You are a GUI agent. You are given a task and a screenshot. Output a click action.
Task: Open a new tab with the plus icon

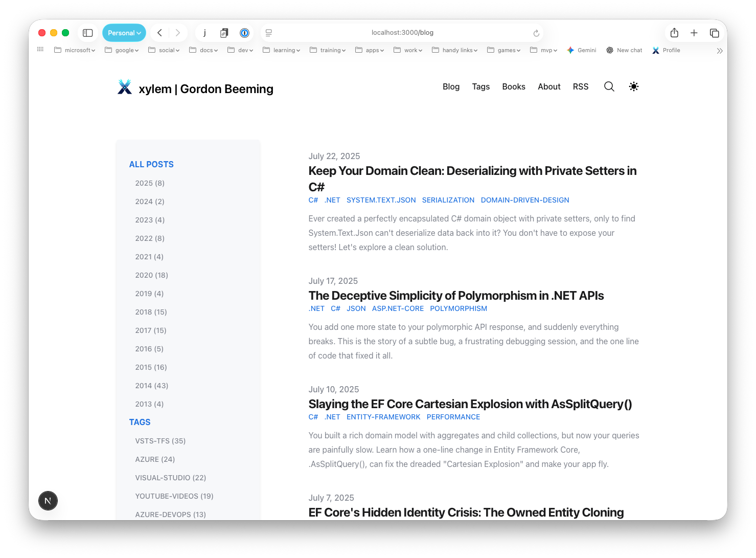pyautogui.click(x=694, y=33)
